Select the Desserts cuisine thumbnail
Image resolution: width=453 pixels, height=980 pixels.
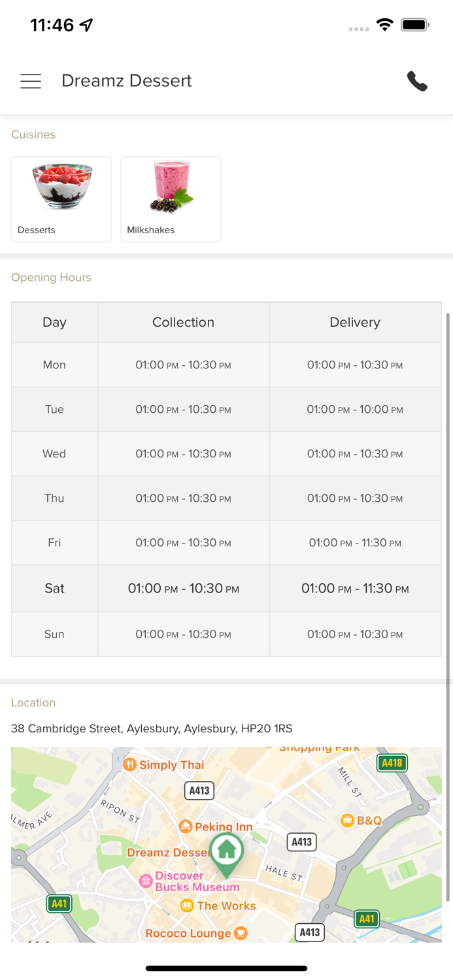[61, 199]
